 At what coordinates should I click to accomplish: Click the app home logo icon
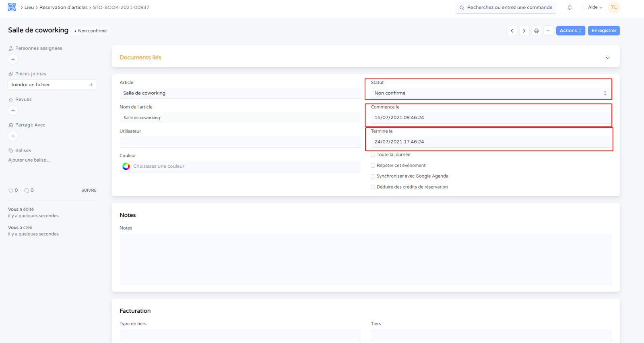(x=12, y=7)
